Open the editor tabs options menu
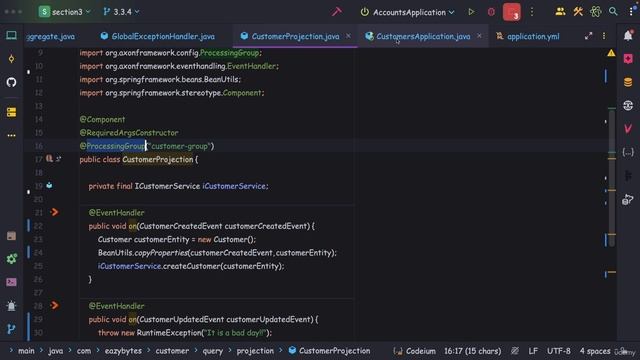The image size is (640, 360). pos(604,36)
